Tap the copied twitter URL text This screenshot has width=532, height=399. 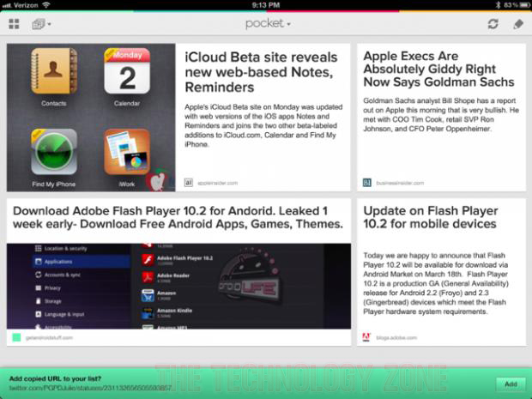coord(90,388)
